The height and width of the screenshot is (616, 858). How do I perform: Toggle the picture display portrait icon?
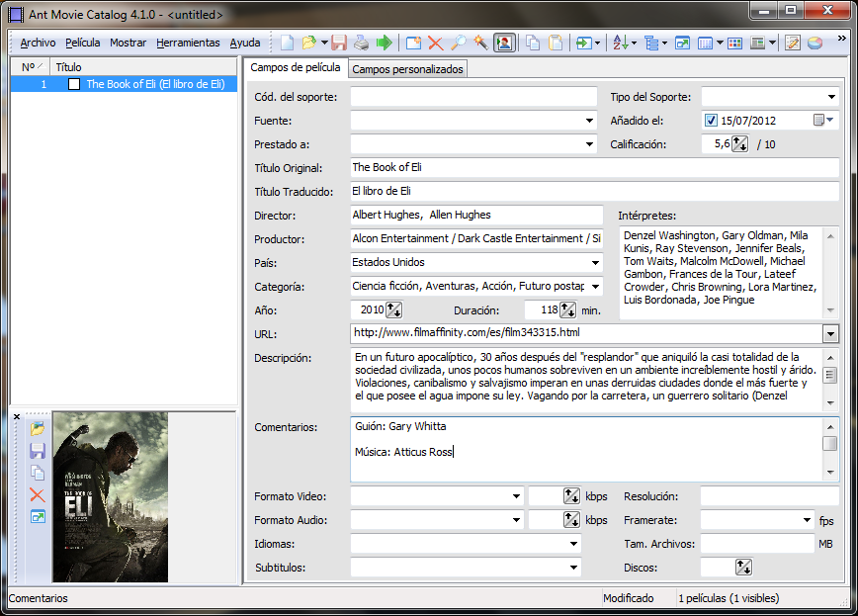(x=504, y=43)
